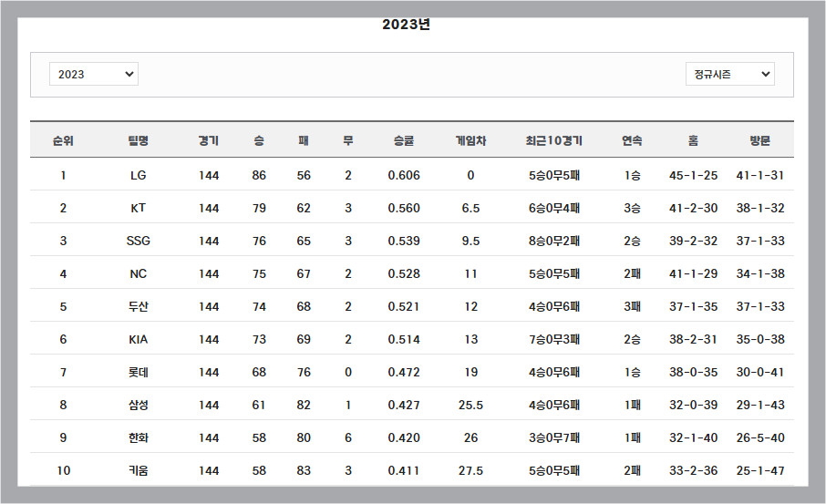The width and height of the screenshot is (826, 504).
Task: Click SSG's home record 39-2-32
Action: tap(693, 242)
